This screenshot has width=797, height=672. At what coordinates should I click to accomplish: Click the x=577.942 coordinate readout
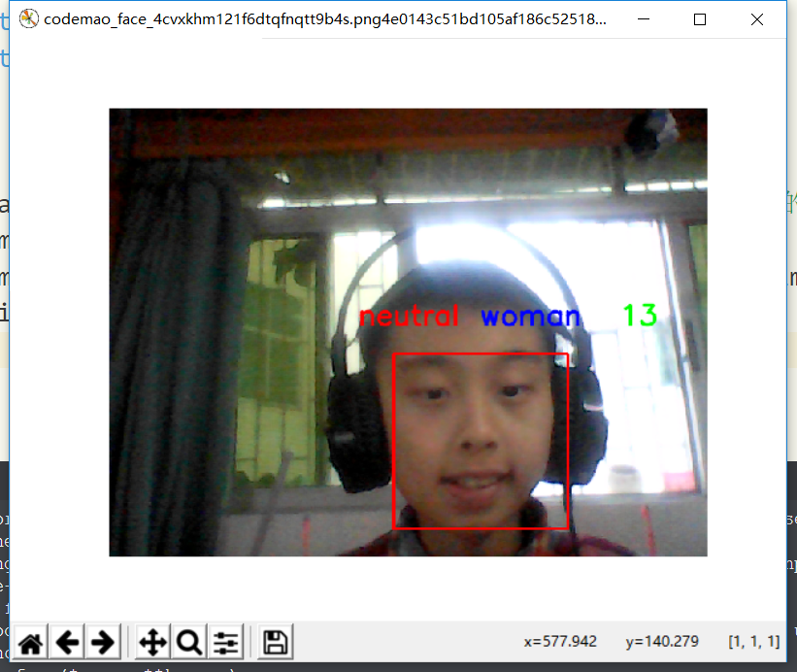coord(560,642)
